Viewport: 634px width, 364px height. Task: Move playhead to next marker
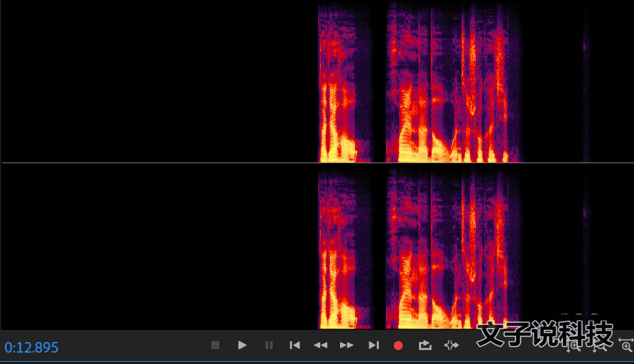click(373, 346)
